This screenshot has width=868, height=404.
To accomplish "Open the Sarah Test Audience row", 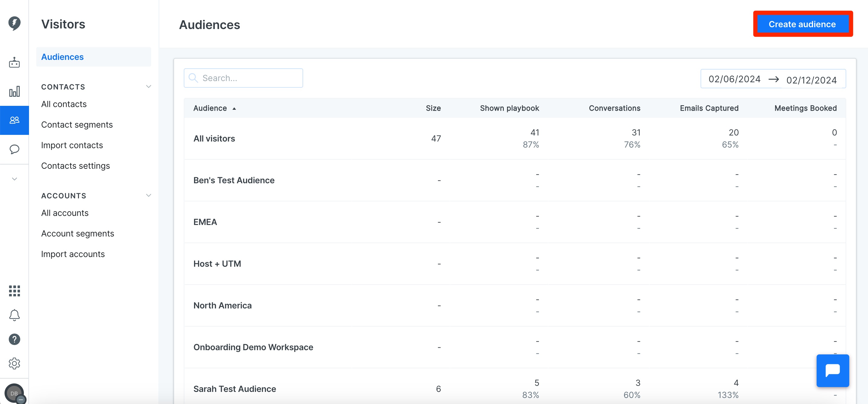I will (x=514, y=389).
